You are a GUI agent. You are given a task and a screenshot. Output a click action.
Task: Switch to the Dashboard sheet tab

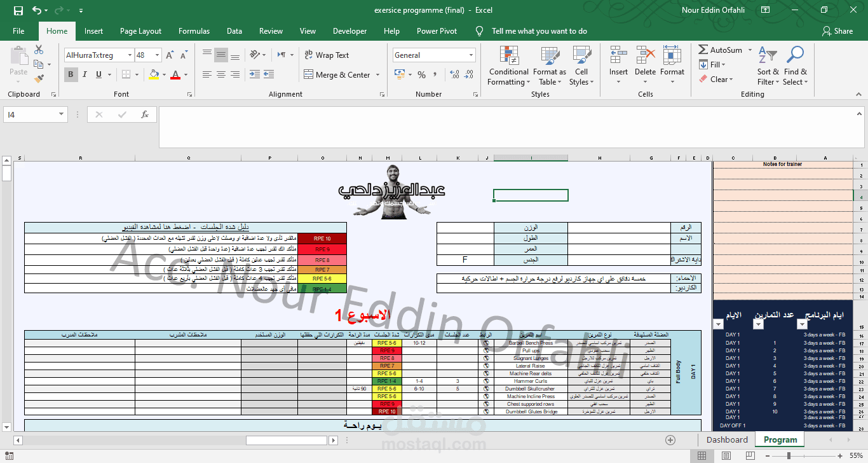click(x=727, y=439)
